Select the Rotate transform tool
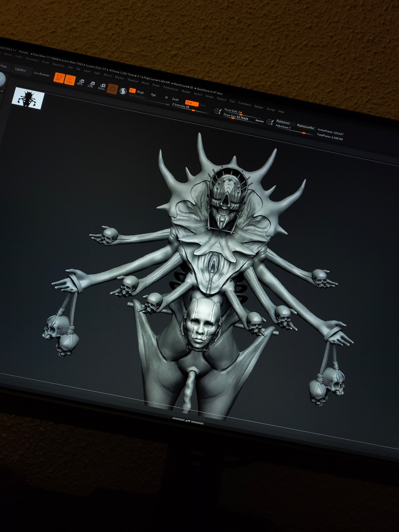 102,87
